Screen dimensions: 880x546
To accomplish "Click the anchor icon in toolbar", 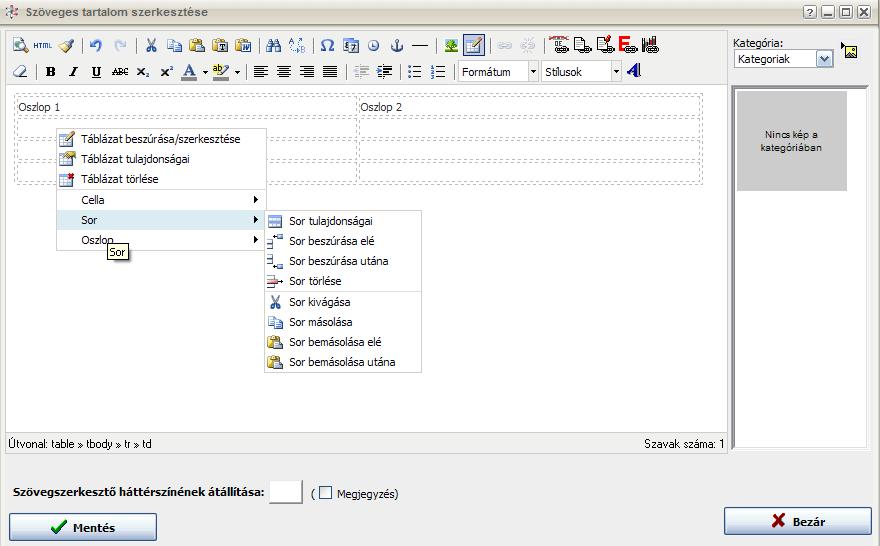I will 396,46.
